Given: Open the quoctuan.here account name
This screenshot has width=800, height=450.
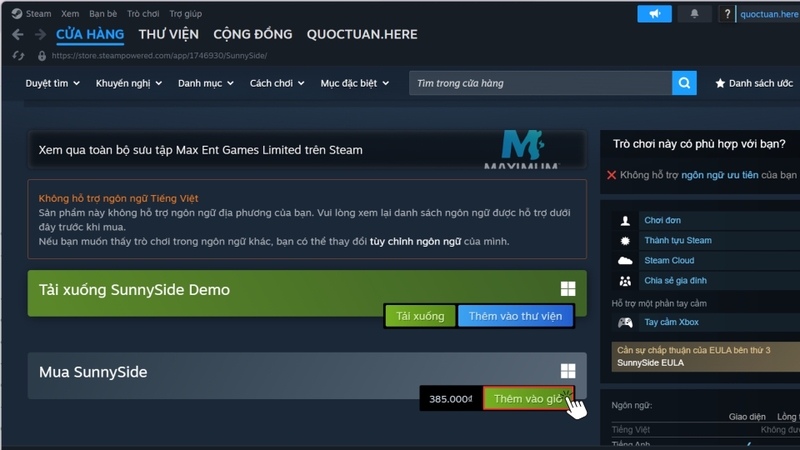Looking at the screenshot, I should point(769,14).
